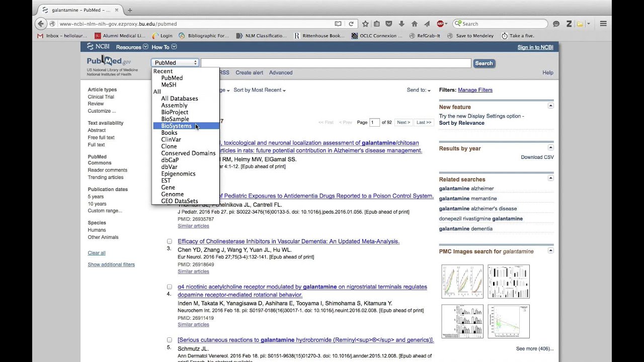
Task: Open the first PMC image thumbnail
Action: tap(462, 282)
